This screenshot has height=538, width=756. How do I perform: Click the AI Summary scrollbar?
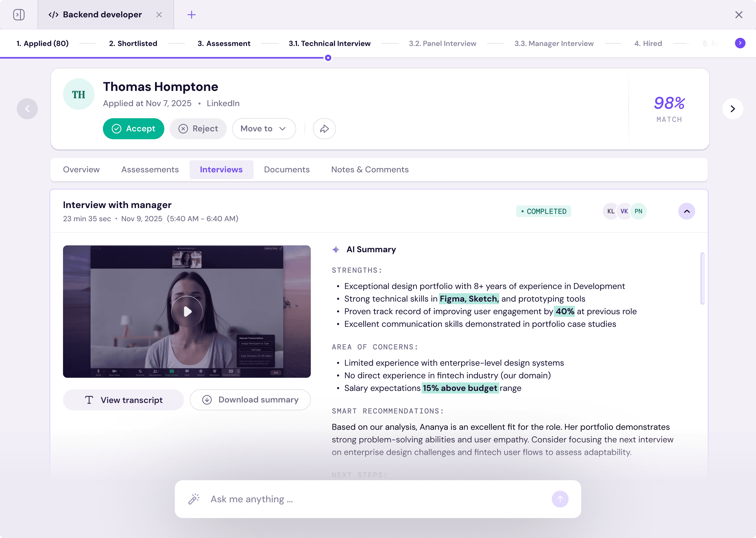702,278
